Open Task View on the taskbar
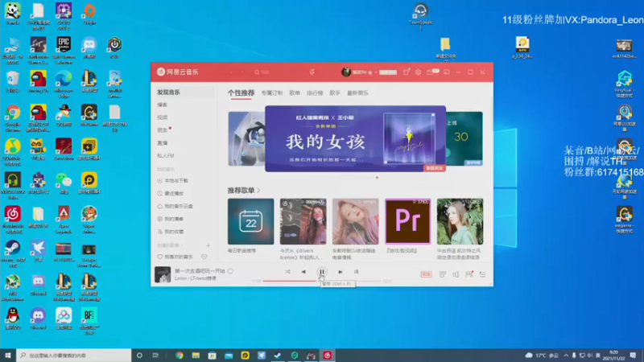This screenshot has width=644, height=362. [x=155, y=355]
